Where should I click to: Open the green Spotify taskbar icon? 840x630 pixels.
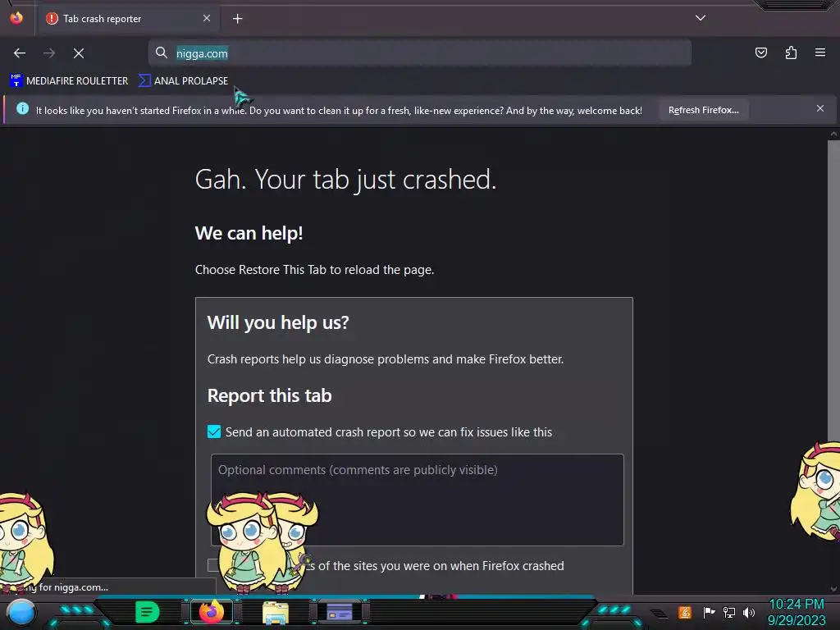[x=148, y=612]
